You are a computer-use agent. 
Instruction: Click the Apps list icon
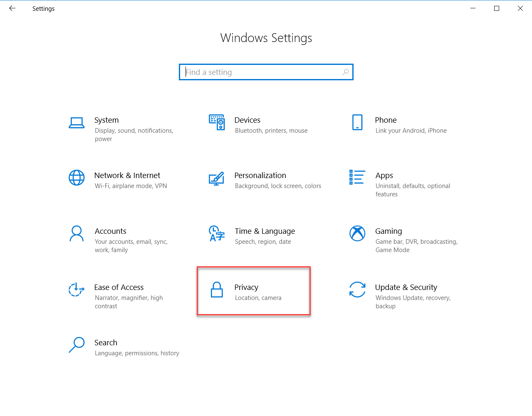click(357, 177)
